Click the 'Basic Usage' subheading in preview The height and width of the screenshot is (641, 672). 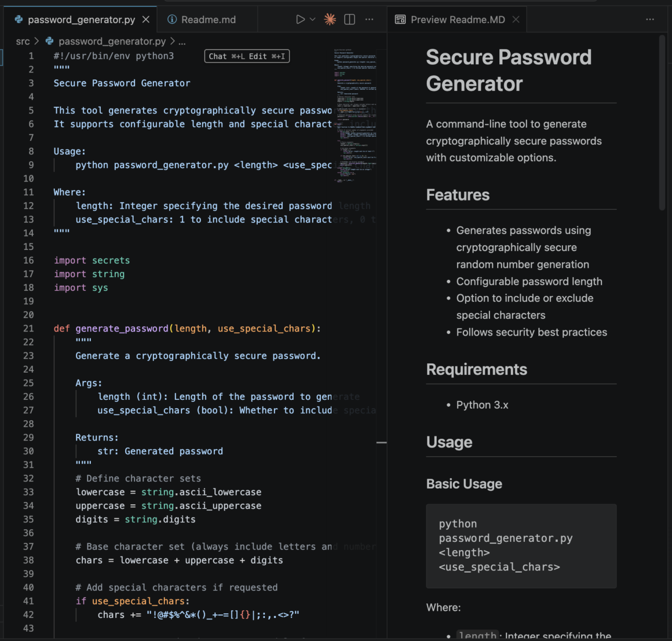[x=464, y=484]
